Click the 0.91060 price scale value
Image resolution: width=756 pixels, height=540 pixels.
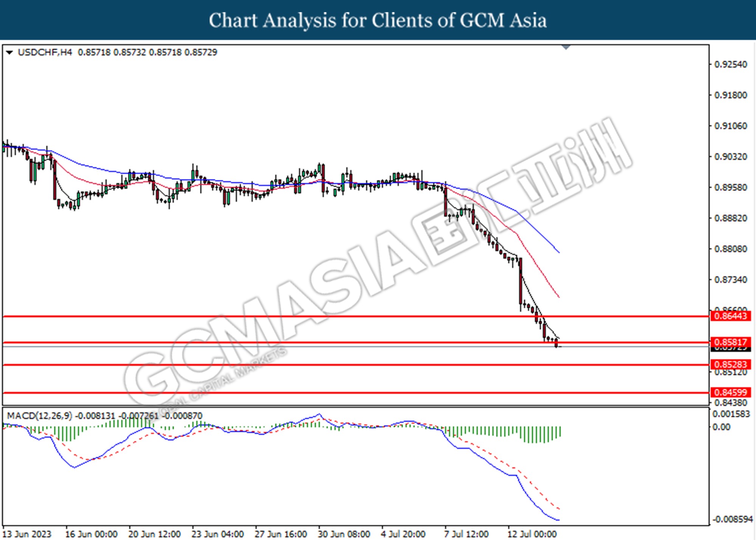(731, 126)
